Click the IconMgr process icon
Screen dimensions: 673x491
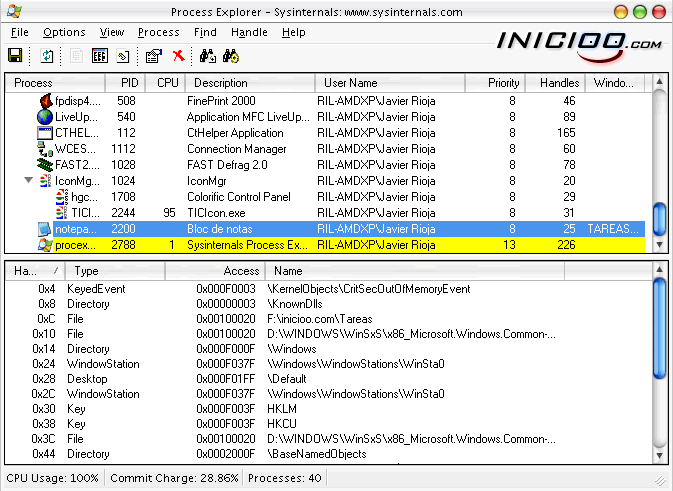tap(45, 181)
